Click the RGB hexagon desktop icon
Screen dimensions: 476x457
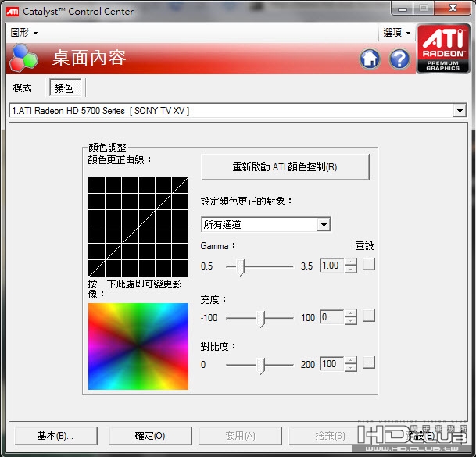coord(23,59)
